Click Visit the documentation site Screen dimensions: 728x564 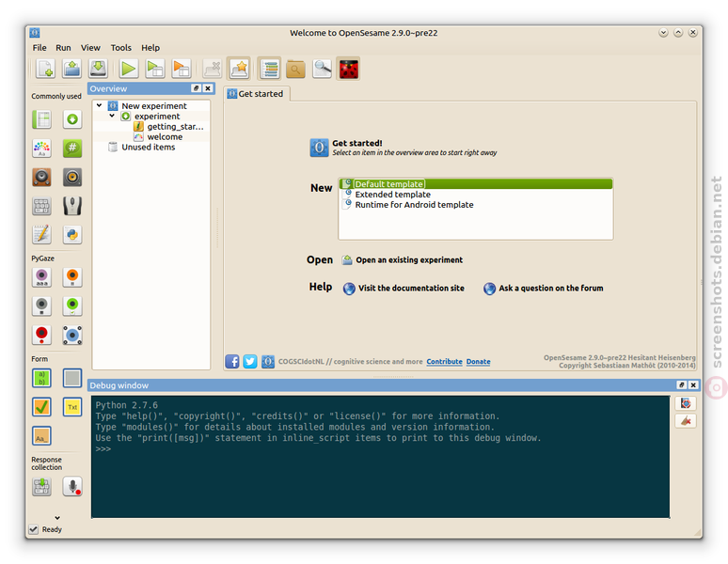(x=404, y=288)
